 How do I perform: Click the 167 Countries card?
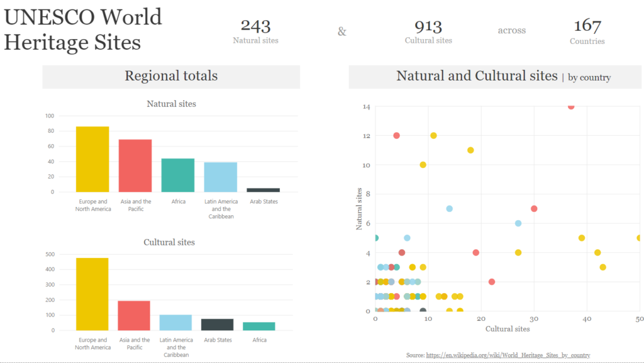click(x=587, y=31)
